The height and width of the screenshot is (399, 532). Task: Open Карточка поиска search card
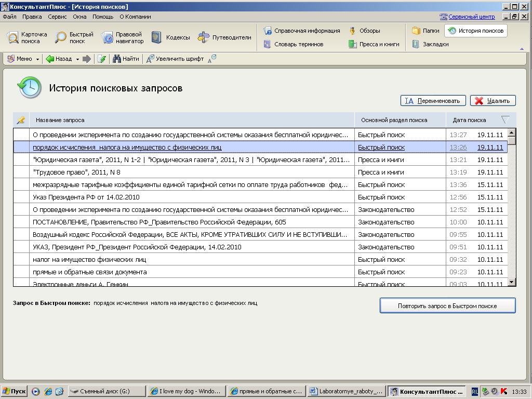point(27,37)
